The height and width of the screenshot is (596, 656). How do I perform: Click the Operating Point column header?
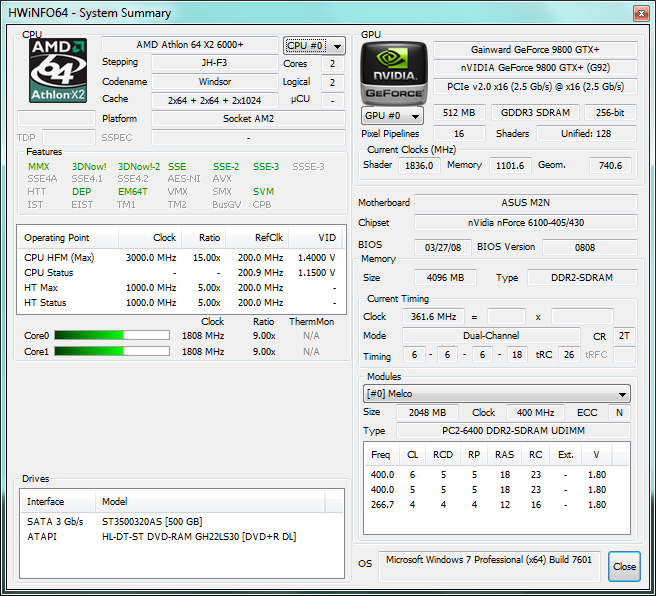[68, 238]
